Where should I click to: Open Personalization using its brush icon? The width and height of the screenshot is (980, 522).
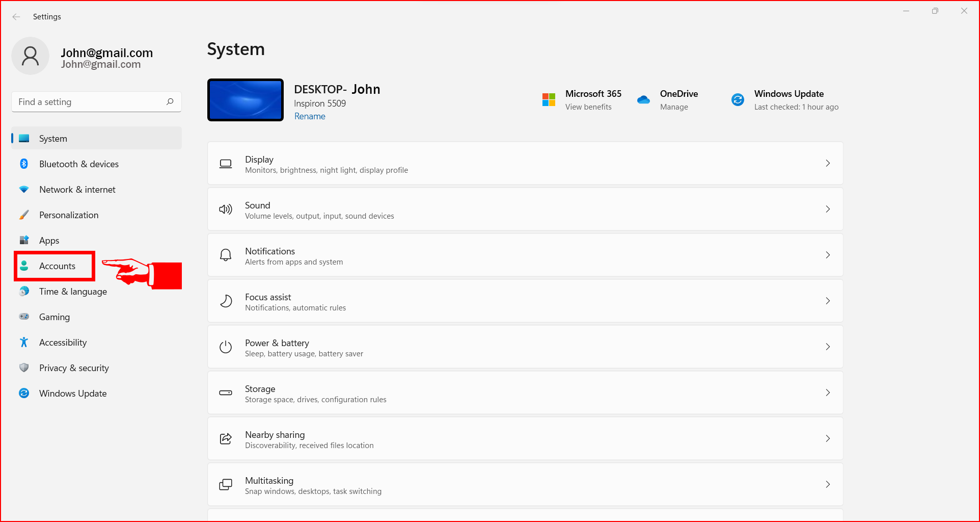24,215
